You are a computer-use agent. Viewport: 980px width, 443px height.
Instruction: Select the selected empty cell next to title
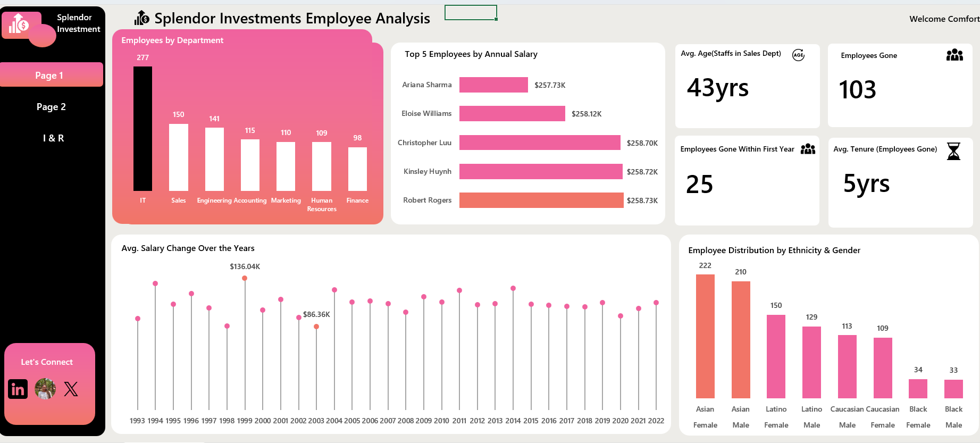tap(471, 12)
